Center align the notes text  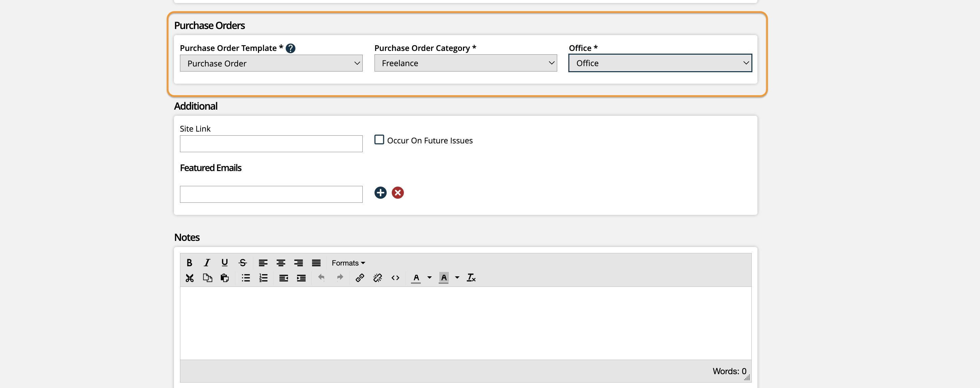[281, 262]
